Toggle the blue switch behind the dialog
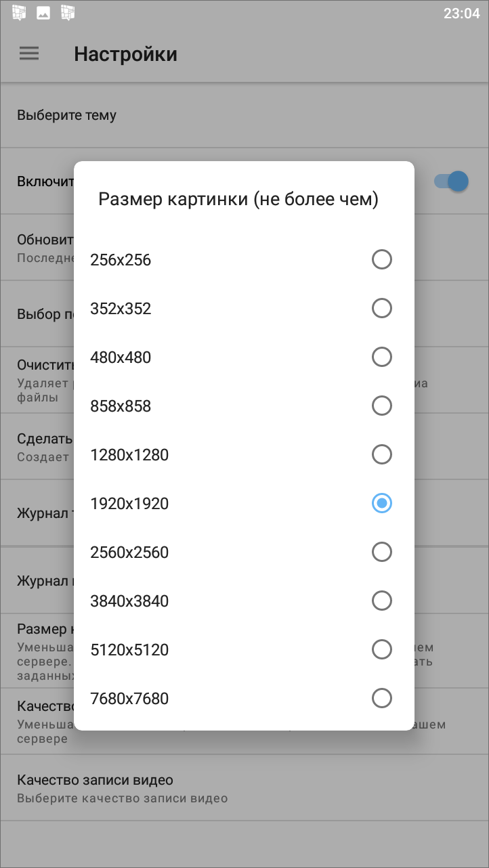Screen dimensions: 489x868 (x=451, y=181)
